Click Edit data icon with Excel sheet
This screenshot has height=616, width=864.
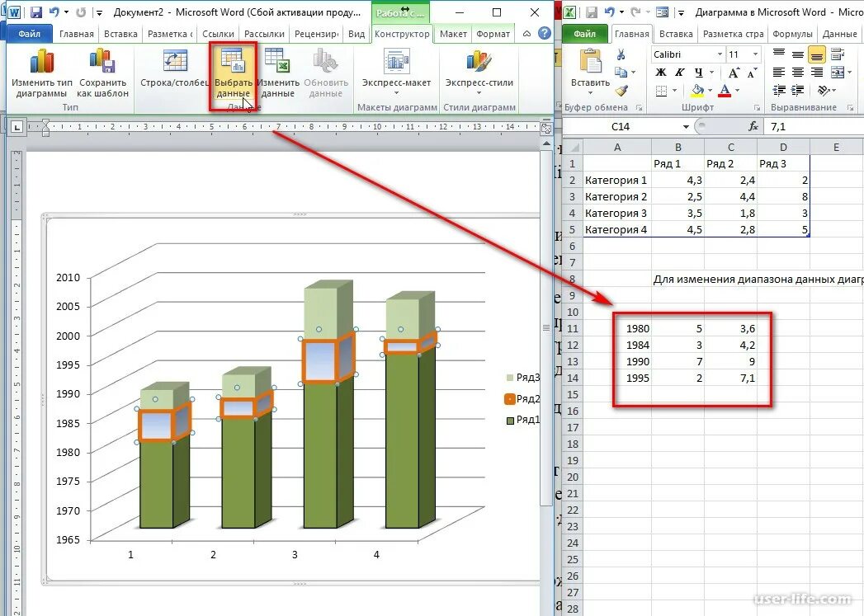[277, 61]
